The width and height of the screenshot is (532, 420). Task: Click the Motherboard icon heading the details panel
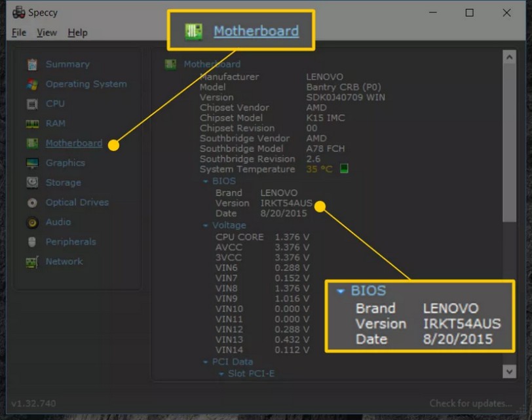(x=170, y=64)
